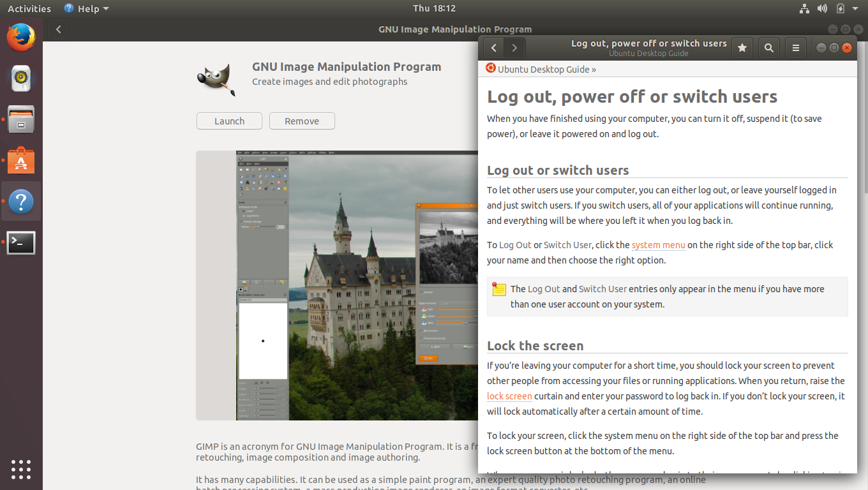Open the Help app menu in top bar
The height and width of the screenshot is (490, 868).
(x=87, y=9)
